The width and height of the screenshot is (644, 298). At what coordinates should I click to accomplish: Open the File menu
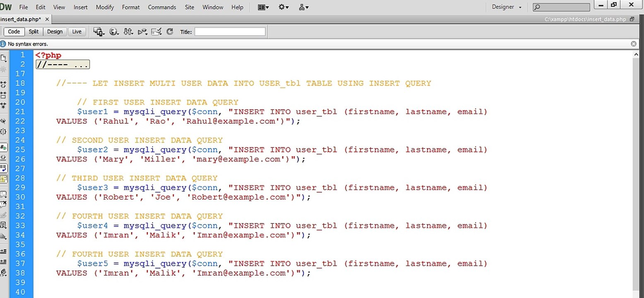pos(24,7)
